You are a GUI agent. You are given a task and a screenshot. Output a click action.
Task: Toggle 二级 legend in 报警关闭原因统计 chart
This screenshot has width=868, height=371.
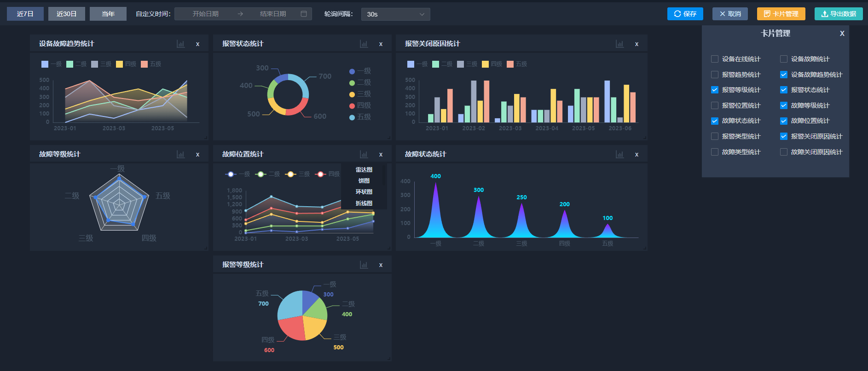(x=442, y=64)
